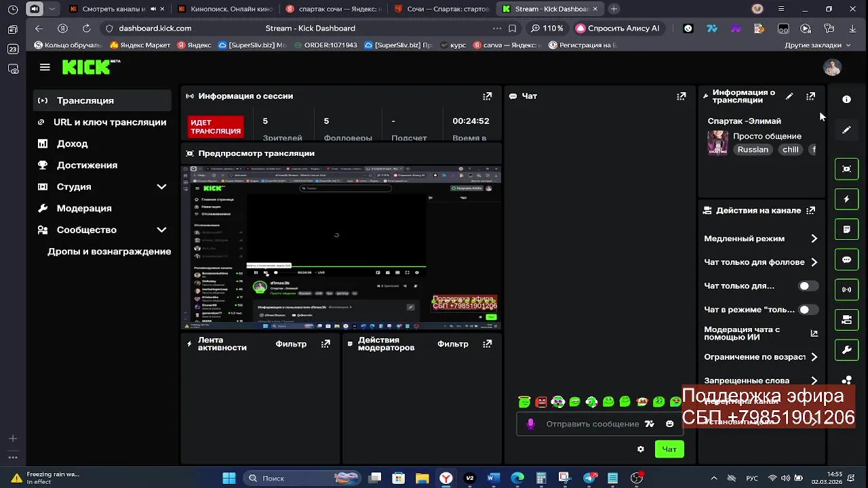Open Достижения in the sidebar
868x488 pixels.
pyautogui.click(x=102, y=165)
